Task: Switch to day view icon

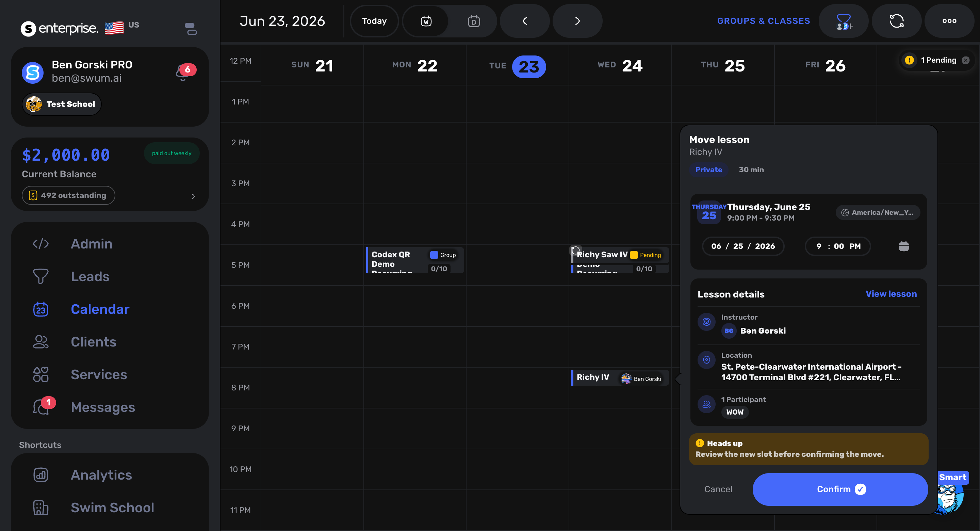Action: coord(474,21)
